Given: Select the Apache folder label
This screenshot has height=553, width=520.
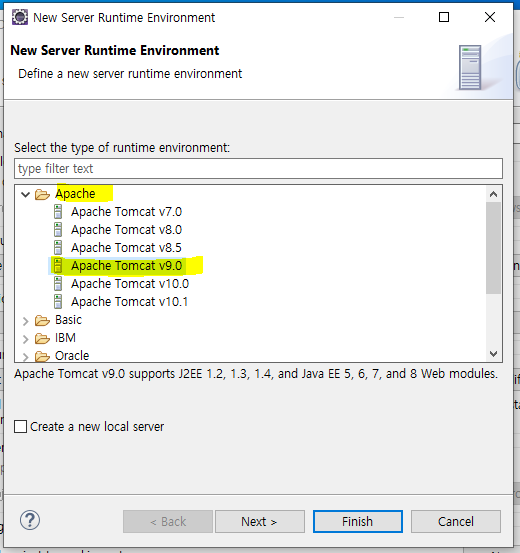Looking at the screenshot, I should pyautogui.click(x=75, y=194).
